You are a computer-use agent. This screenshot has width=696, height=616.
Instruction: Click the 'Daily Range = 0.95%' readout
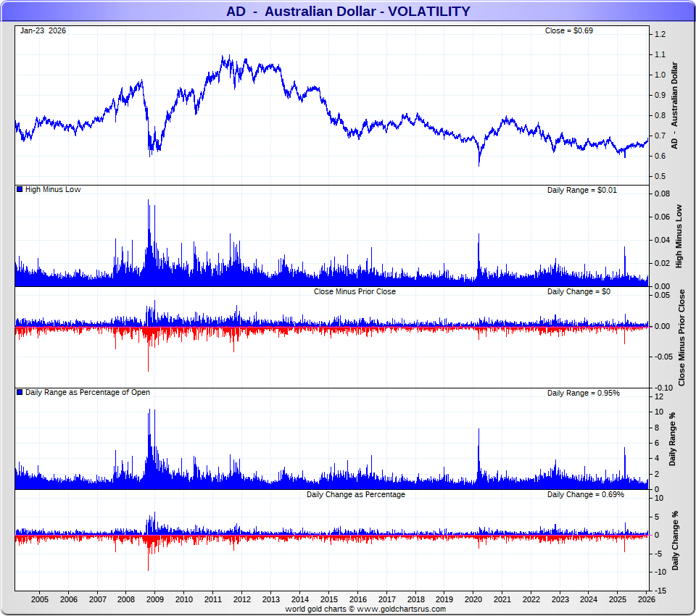pos(583,393)
